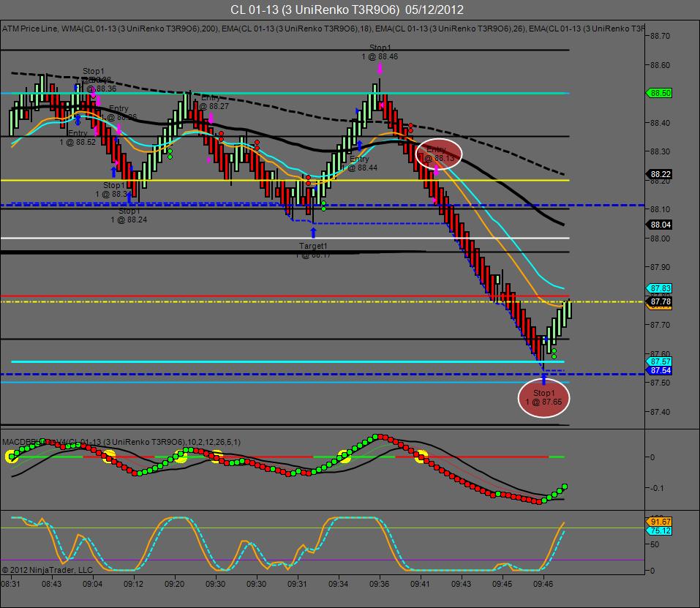
Task: Select the cyan 87.83 price marker
Action: point(659,288)
